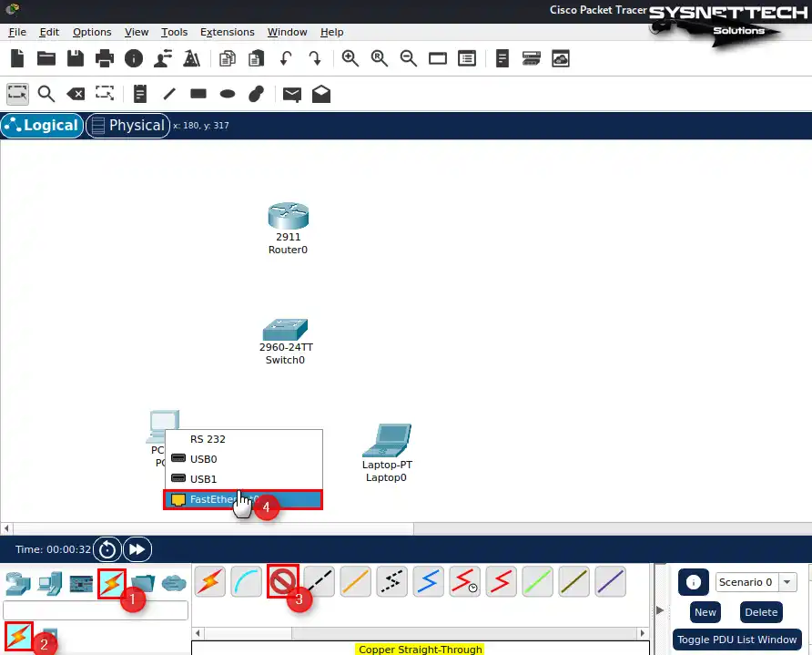Viewport: 812px width, 655px height.
Task: Choose the Add Simple PDU closed envelope
Action: (292, 94)
